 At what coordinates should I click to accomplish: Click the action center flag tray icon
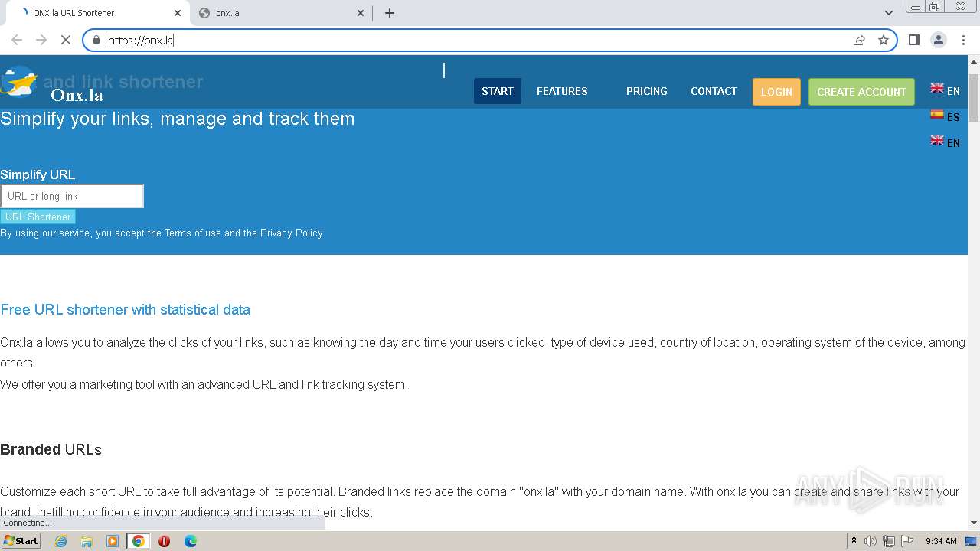click(x=906, y=541)
